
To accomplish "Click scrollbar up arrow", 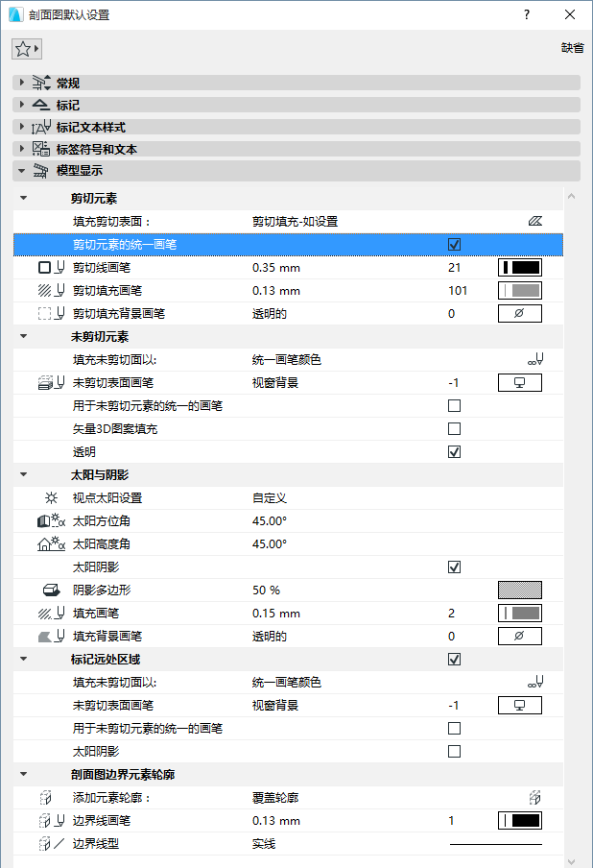I will pos(572,196).
